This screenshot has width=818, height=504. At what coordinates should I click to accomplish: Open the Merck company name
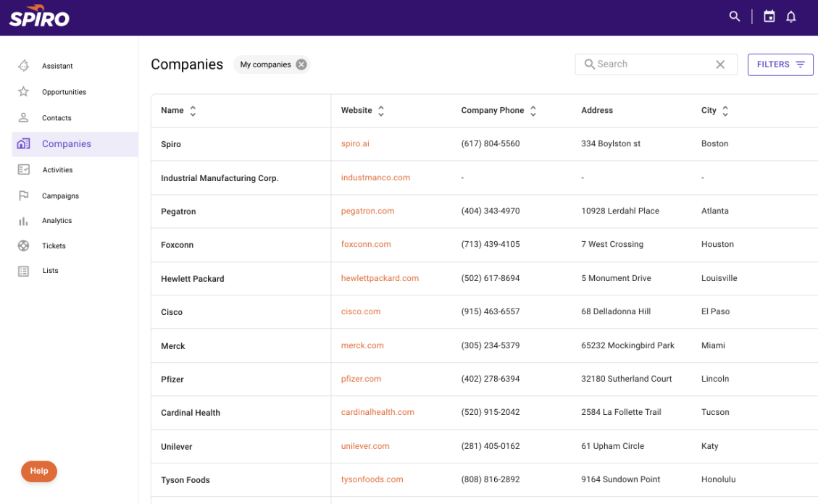[x=173, y=346]
